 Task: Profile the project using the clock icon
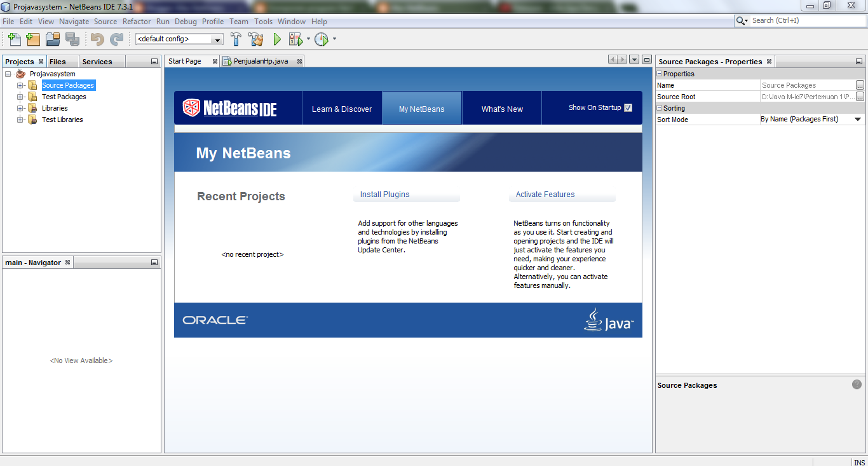point(322,39)
